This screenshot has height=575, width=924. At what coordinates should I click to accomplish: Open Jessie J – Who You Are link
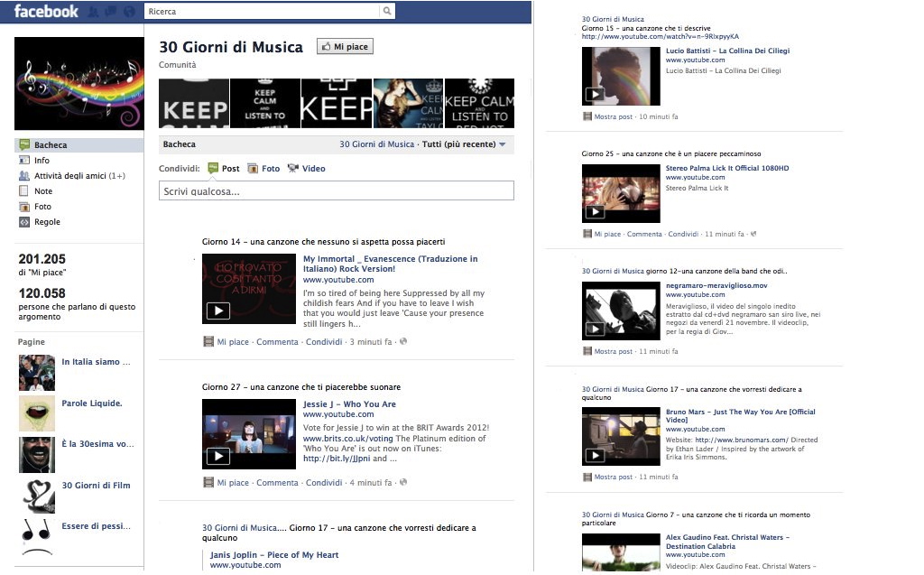point(349,404)
